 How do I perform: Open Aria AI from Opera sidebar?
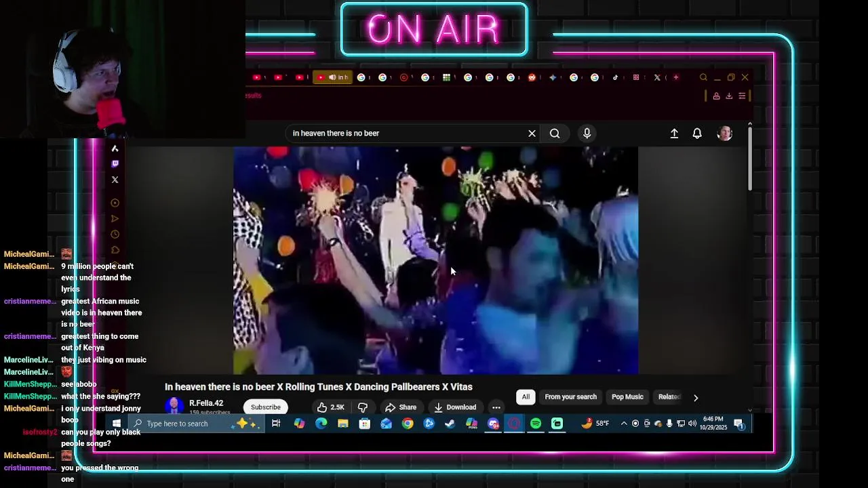tap(115, 148)
